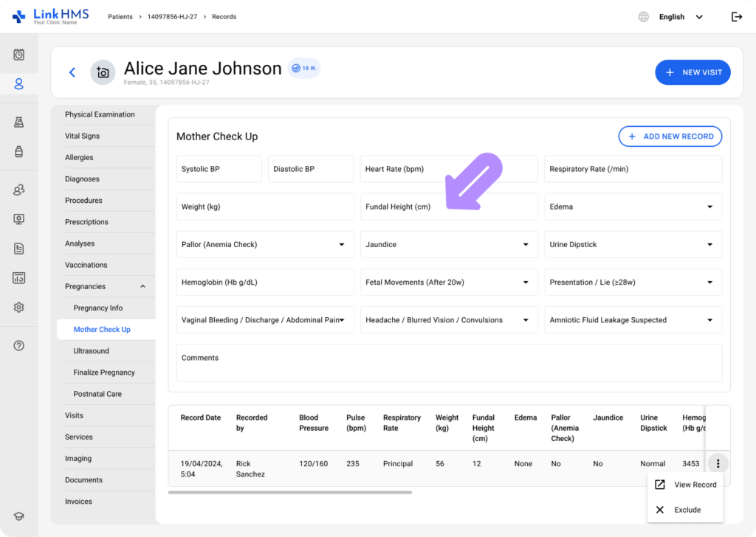Collapse the Pregnancies section chevron
Screen dimensions: 756x537
click(142, 286)
